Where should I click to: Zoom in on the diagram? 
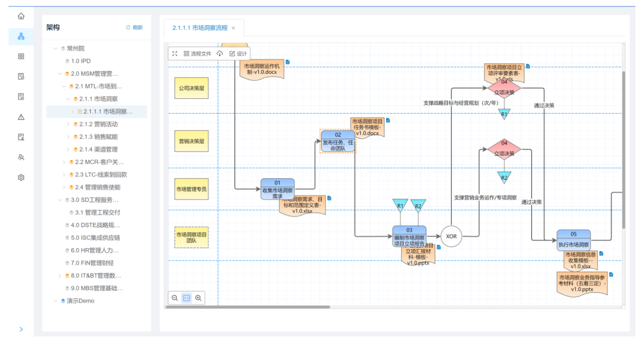tap(199, 298)
